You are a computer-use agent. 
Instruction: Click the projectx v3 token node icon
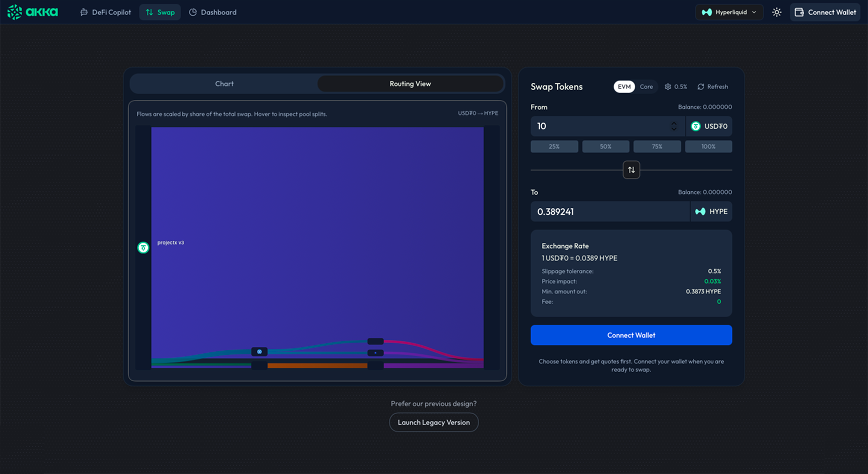pos(143,247)
